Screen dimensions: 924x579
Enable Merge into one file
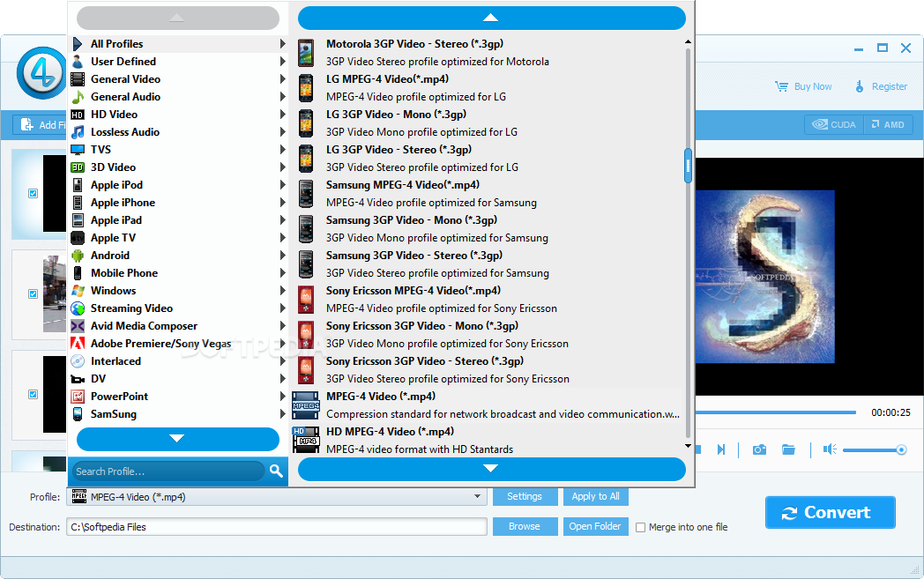(641, 527)
